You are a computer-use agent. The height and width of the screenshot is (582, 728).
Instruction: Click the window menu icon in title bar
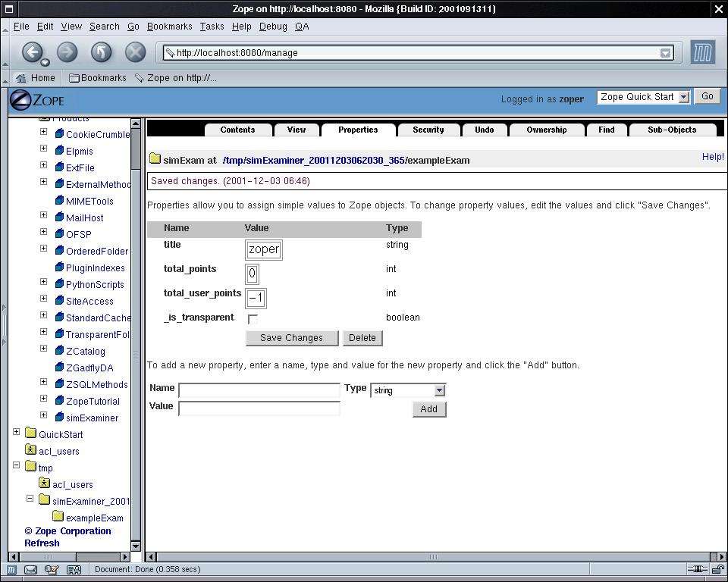(x=9, y=9)
